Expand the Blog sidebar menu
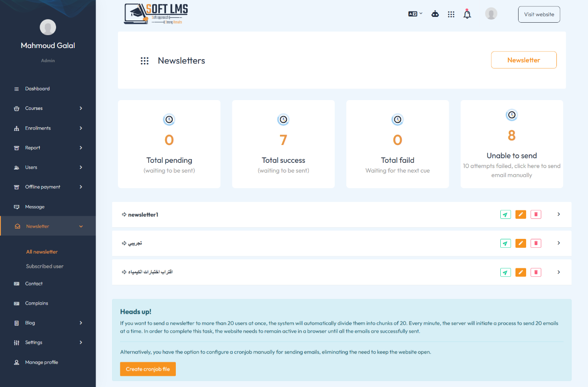 (x=48, y=323)
